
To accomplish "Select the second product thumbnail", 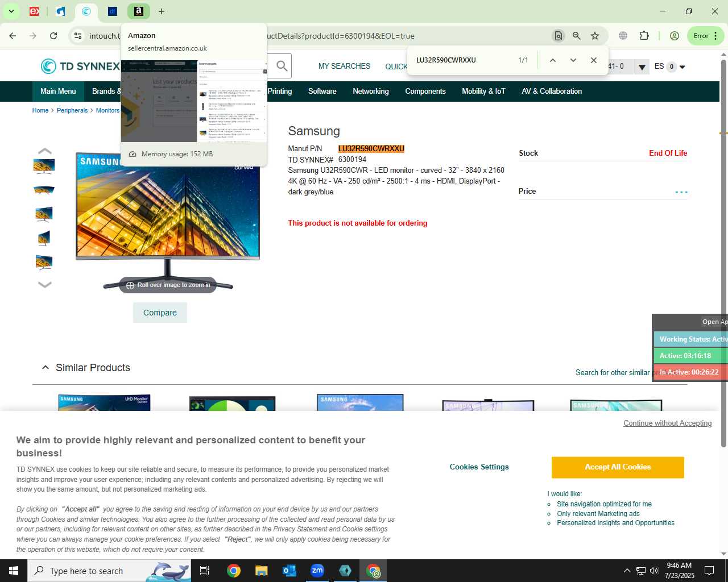I will click(44, 190).
